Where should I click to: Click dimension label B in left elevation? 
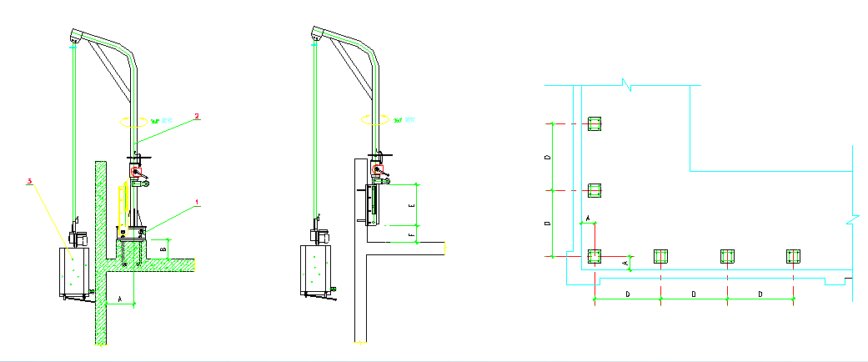163,248
